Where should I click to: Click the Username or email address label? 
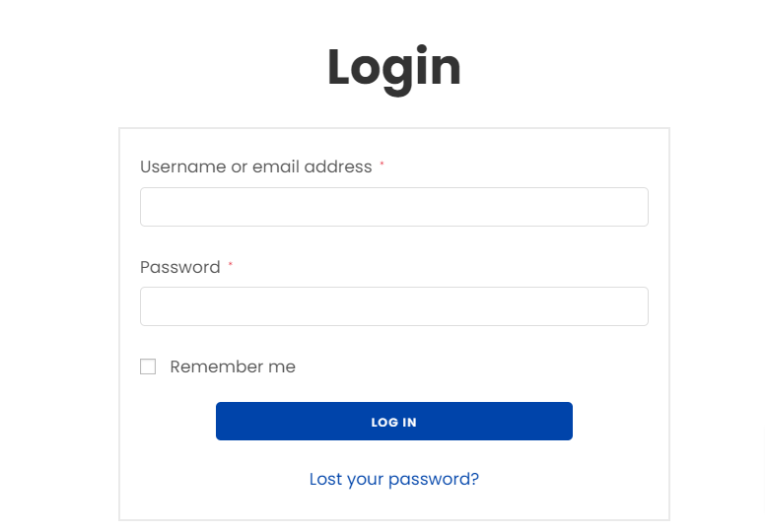(x=255, y=166)
